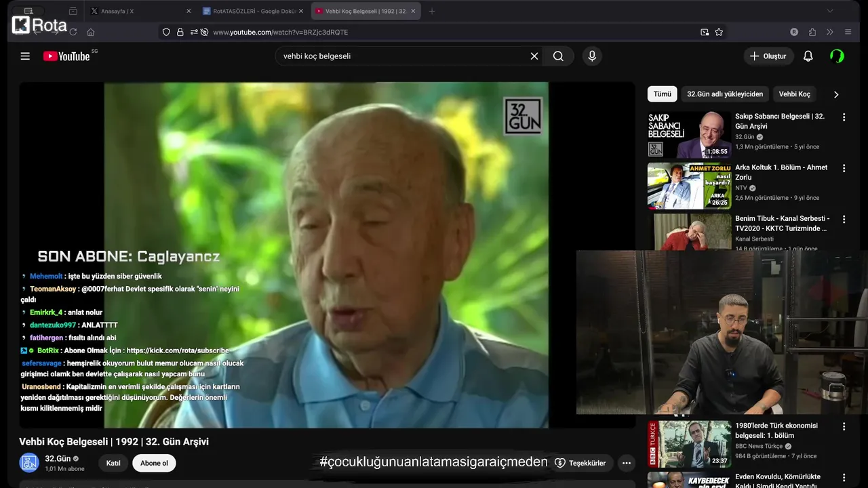The height and width of the screenshot is (488, 868).
Task: Bookmark this page with the star icon
Action: (719, 32)
